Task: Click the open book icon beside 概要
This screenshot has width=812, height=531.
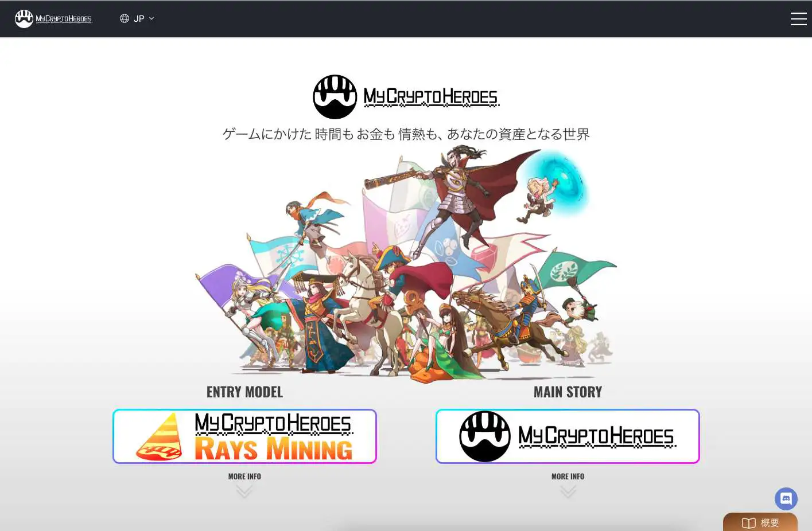Action: [748, 523]
